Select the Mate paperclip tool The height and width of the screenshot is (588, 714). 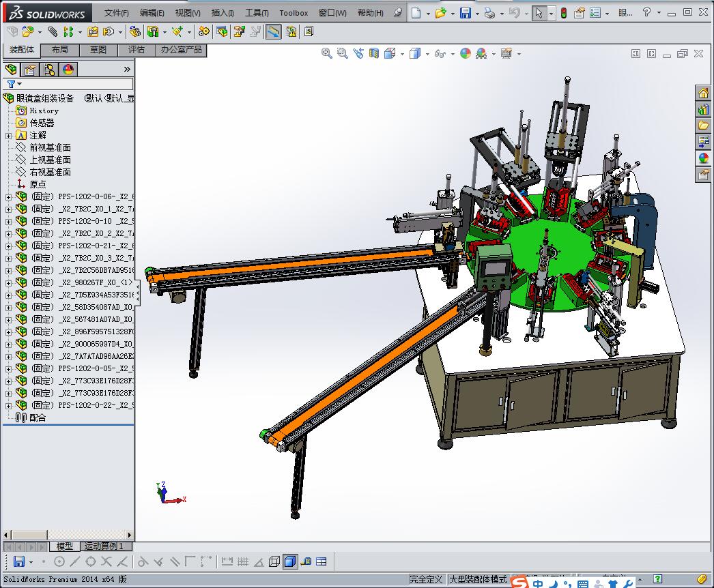[53, 31]
